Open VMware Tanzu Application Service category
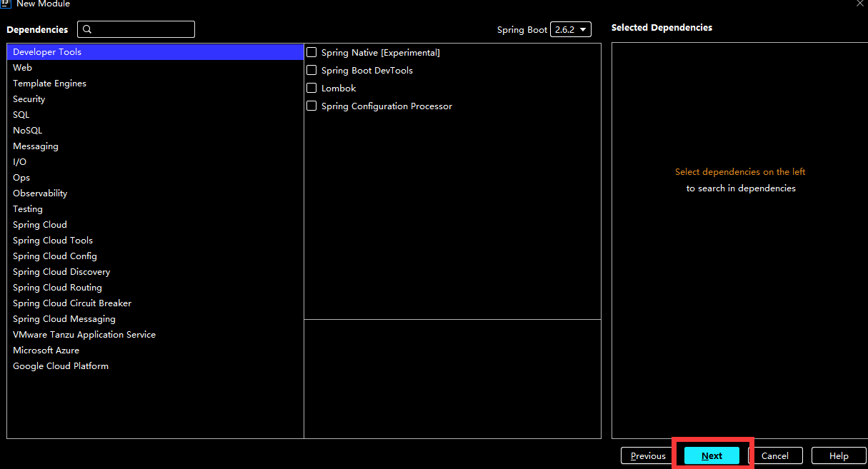868x469 pixels. [155, 335]
